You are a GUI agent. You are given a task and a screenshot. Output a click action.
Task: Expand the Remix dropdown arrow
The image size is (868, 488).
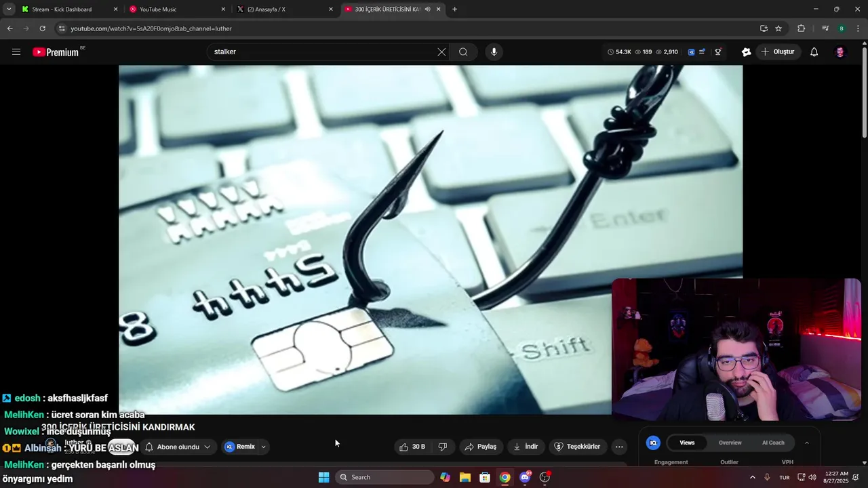[x=264, y=447]
